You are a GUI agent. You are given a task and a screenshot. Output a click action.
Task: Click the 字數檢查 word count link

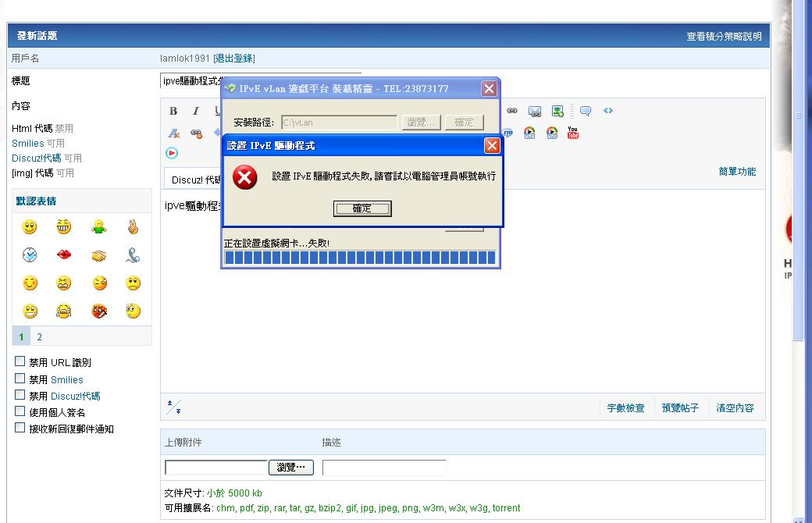click(625, 408)
